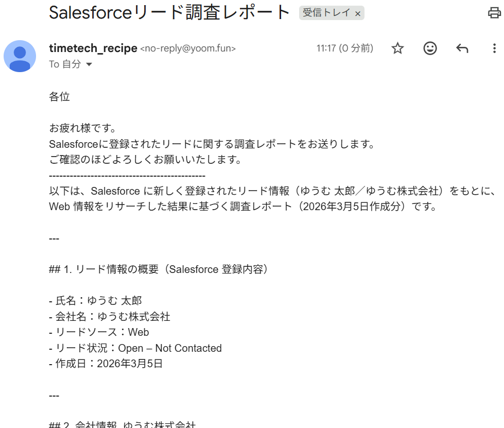504x428 pixels.
Task: Click the sender name timetech_recipe
Action: click(93, 48)
